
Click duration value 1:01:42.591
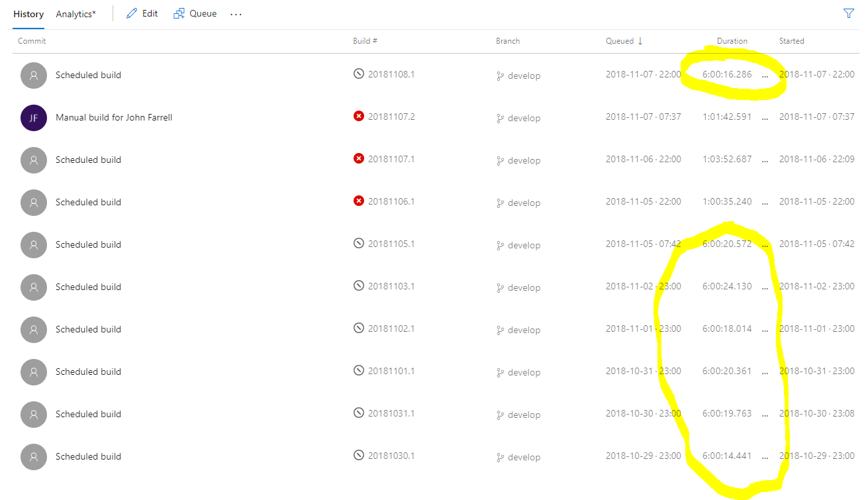(x=727, y=117)
